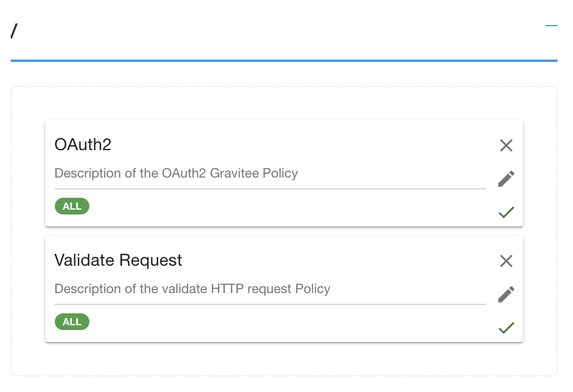Click the blue underline below the path
Screen dimensions: 573x392
[284, 61]
